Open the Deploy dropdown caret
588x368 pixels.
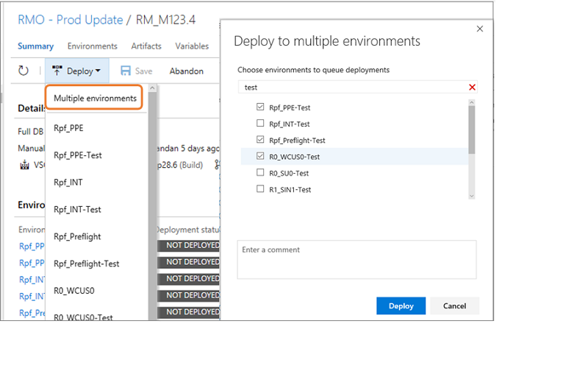coord(98,71)
